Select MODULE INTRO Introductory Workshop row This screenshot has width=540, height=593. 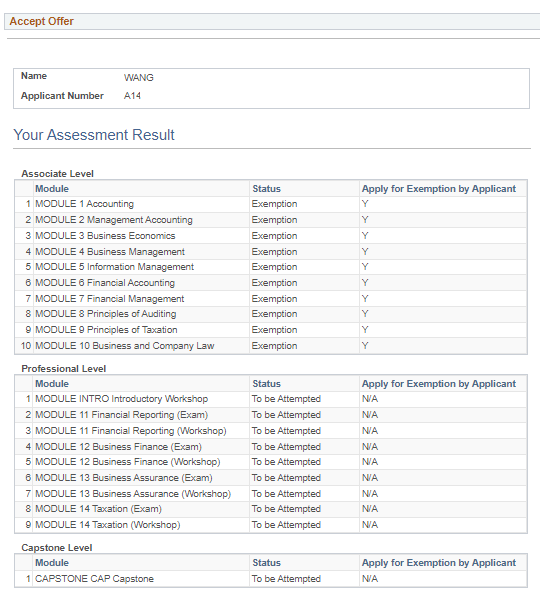270,399
